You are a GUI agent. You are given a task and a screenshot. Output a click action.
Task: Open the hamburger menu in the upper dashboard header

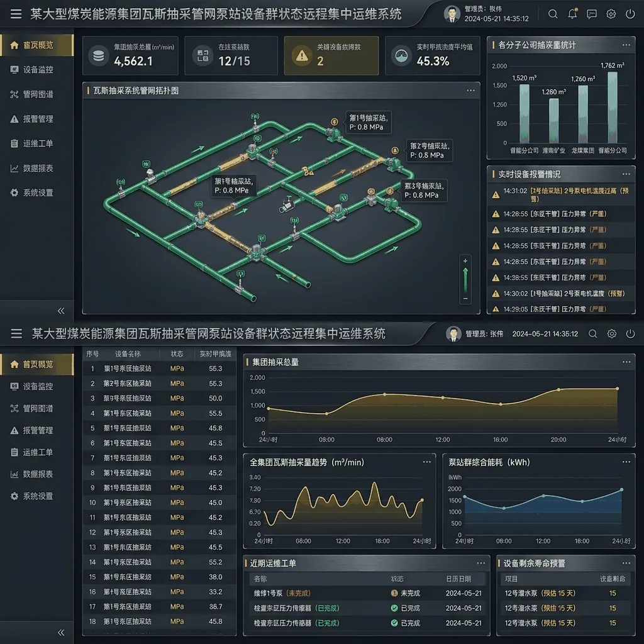[16, 14]
